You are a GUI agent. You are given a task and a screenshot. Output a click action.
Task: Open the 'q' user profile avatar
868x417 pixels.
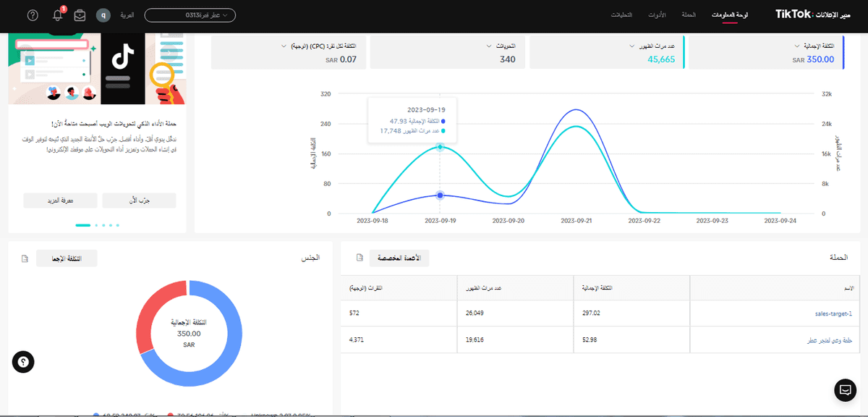(103, 15)
